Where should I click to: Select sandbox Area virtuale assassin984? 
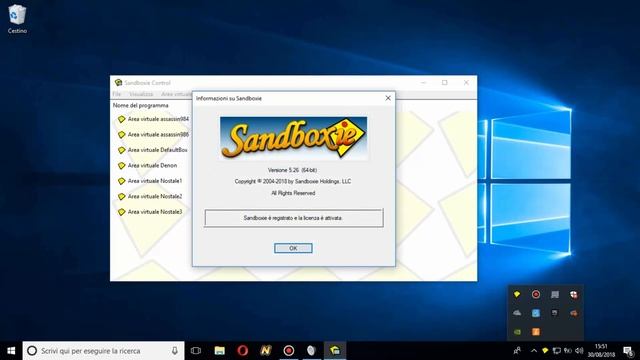point(153,119)
